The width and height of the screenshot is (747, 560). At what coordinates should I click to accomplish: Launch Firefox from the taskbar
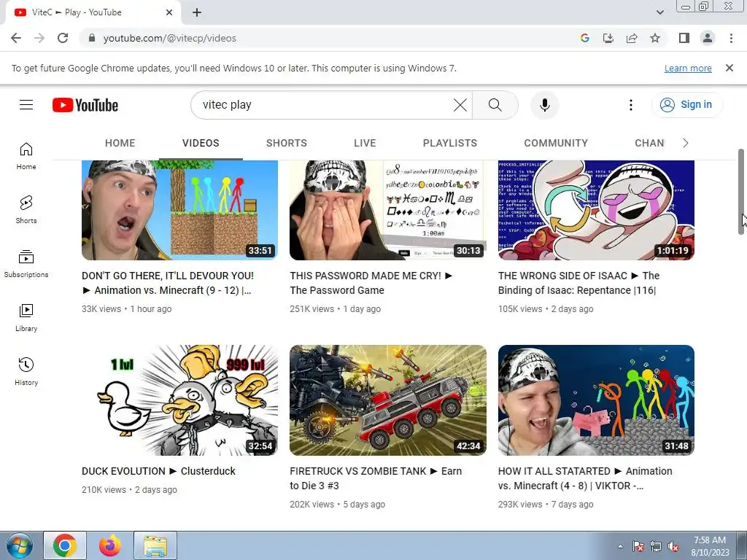pos(110,545)
